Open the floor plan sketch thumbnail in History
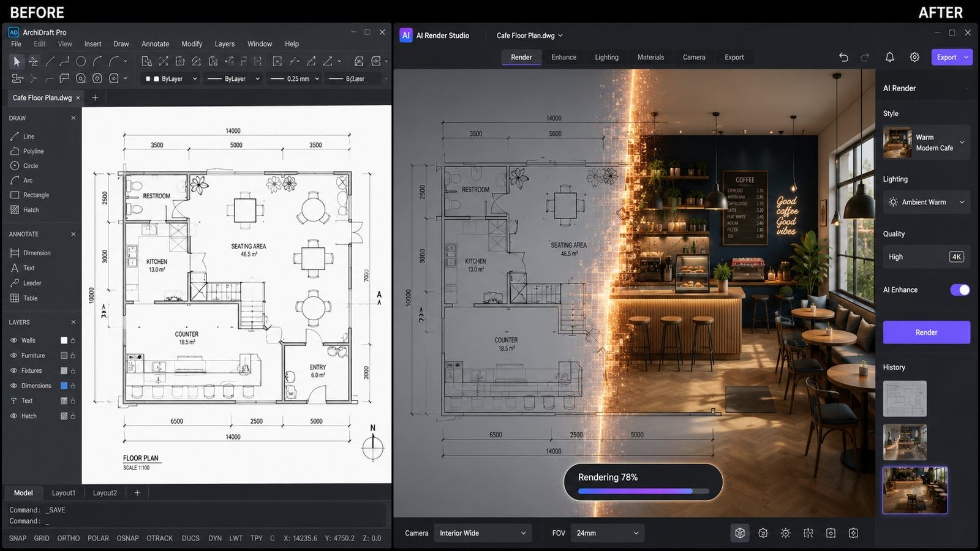Viewport: 980px width, 551px height. (x=905, y=399)
